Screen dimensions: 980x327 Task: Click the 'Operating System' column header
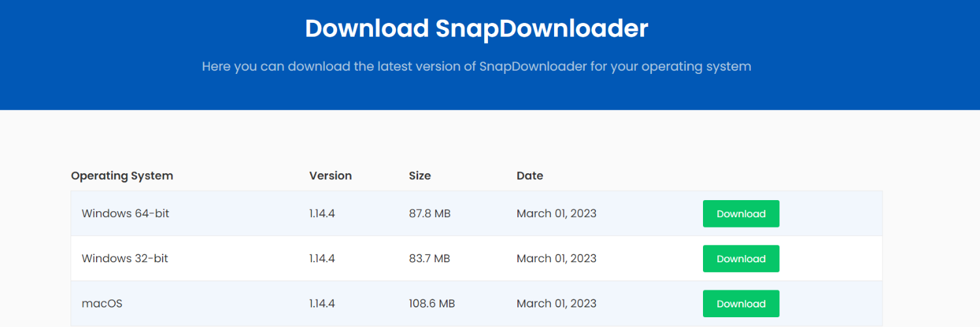click(122, 176)
